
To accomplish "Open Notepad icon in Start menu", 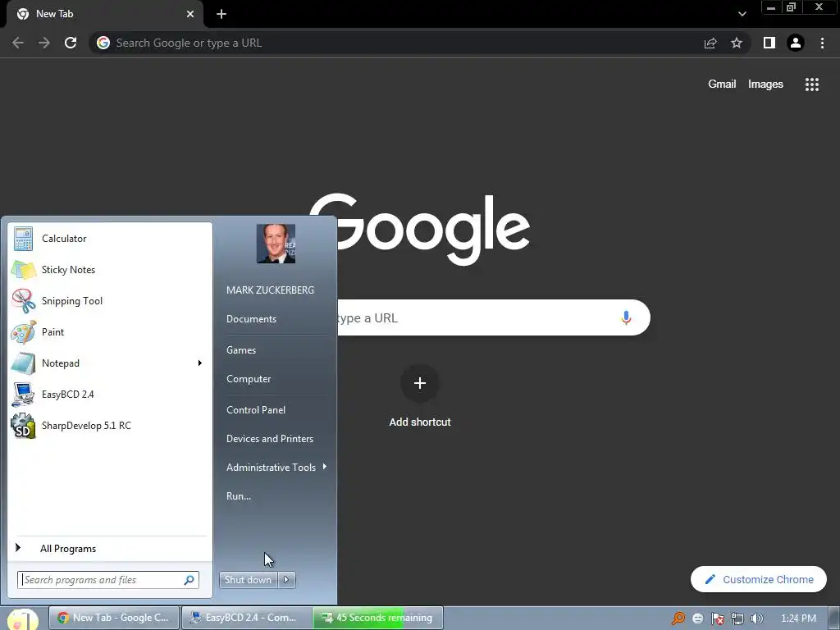I will (23, 363).
